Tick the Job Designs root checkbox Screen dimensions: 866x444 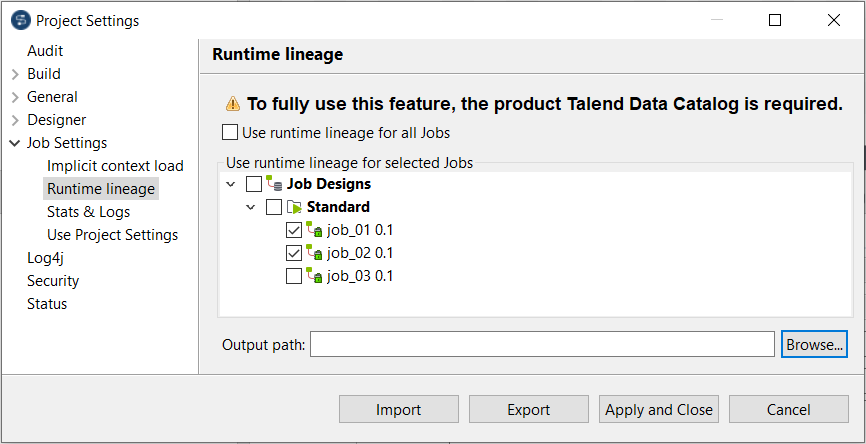point(254,184)
